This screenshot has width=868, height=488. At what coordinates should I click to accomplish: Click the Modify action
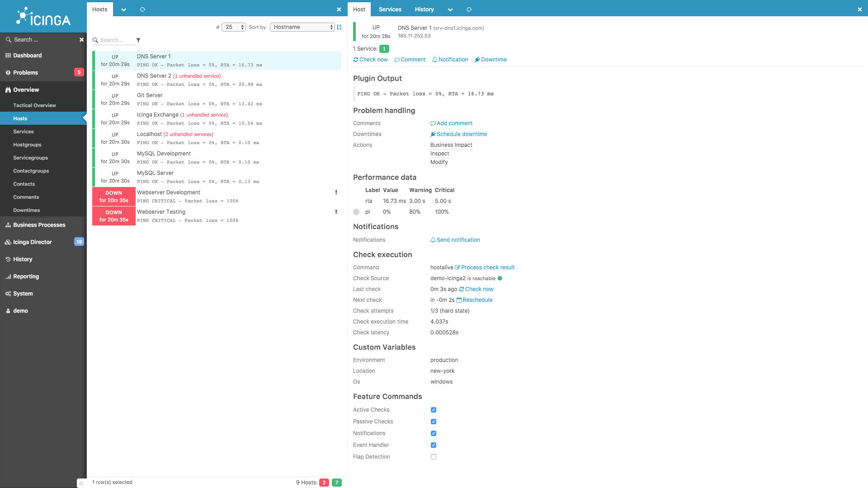439,162
